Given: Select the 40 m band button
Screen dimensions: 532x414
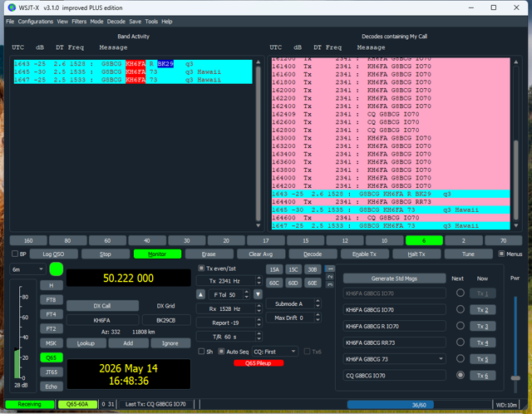Looking at the screenshot, I should pos(147,240).
